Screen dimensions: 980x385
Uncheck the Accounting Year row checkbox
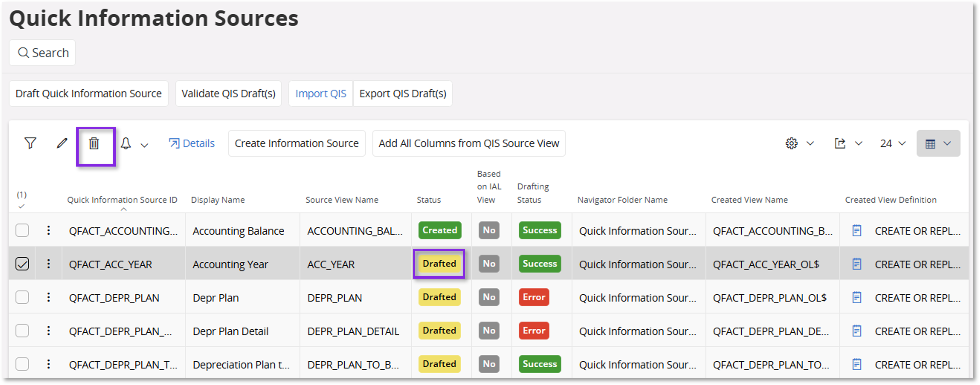22,264
